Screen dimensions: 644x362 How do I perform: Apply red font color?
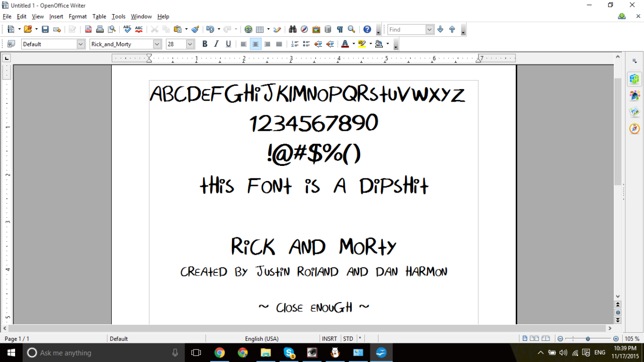click(345, 44)
